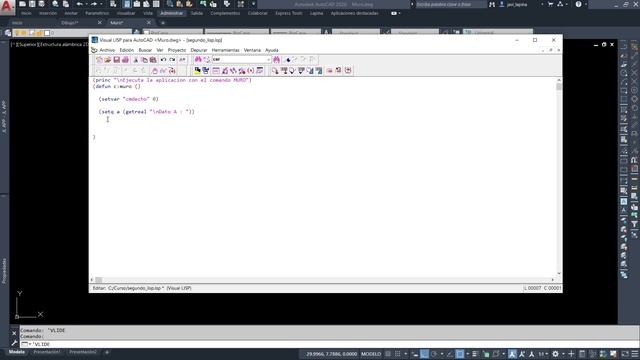Click the hand breakpoint toggle icon
Screen dimensions: 640x360
(x=155, y=71)
